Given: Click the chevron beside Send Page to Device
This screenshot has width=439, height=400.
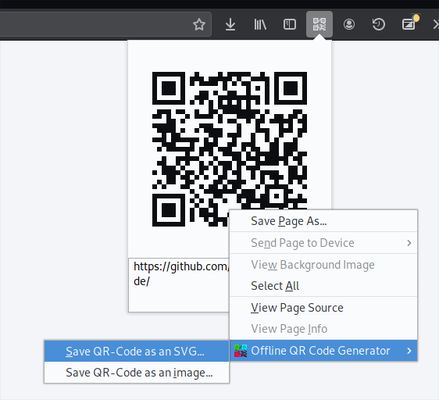Looking at the screenshot, I should pos(409,243).
